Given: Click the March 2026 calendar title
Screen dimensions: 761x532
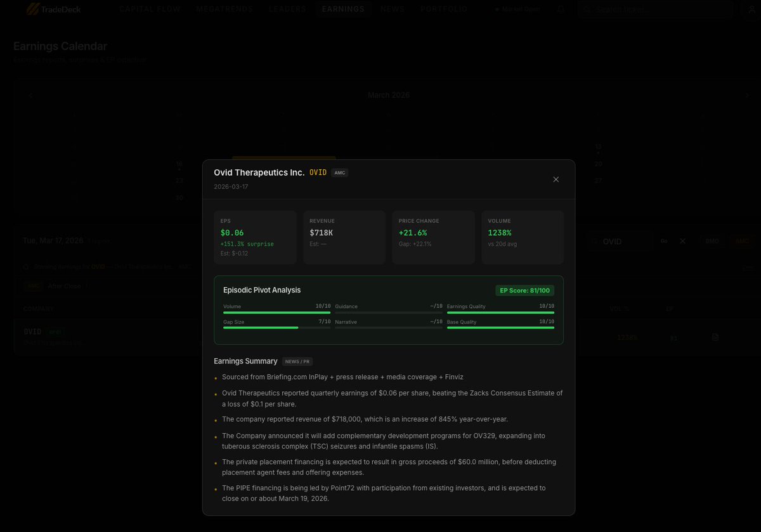Looking at the screenshot, I should tap(389, 95).
